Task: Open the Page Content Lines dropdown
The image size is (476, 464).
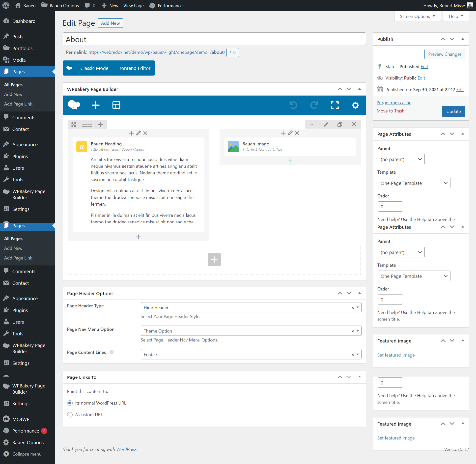Action: coord(251,354)
